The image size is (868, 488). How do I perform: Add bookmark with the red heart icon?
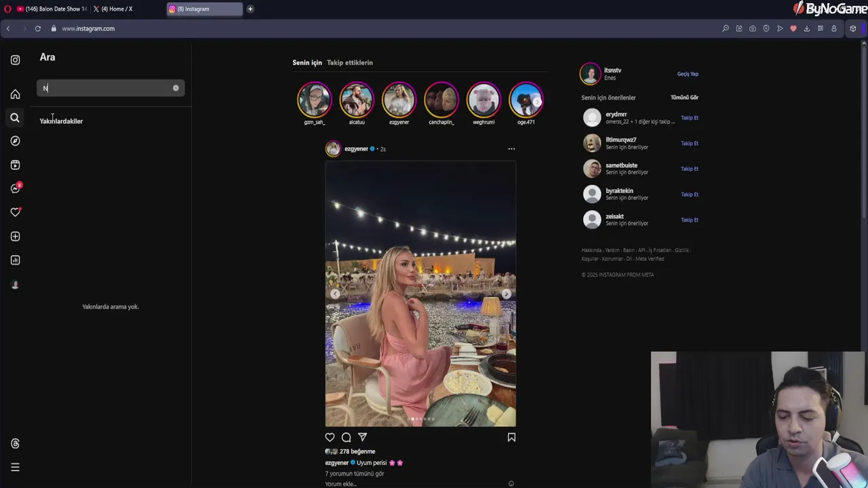(793, 28)
